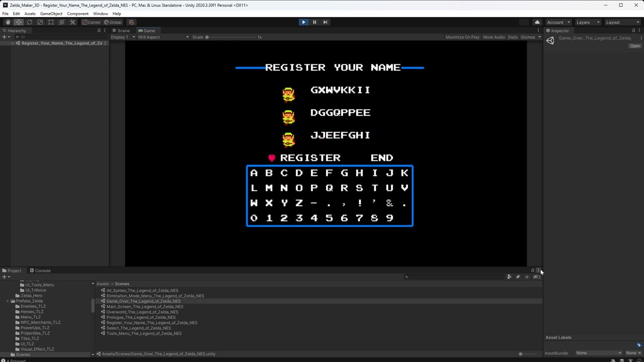Toggle Maximize On Play
Screen dimensions: 644x362
(x=462, y=37)
